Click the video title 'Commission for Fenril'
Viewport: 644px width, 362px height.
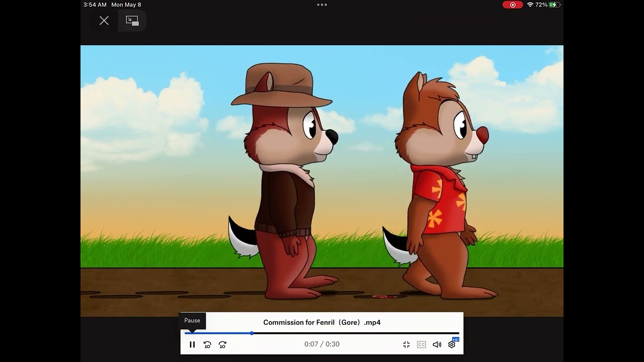coord(322,322)
